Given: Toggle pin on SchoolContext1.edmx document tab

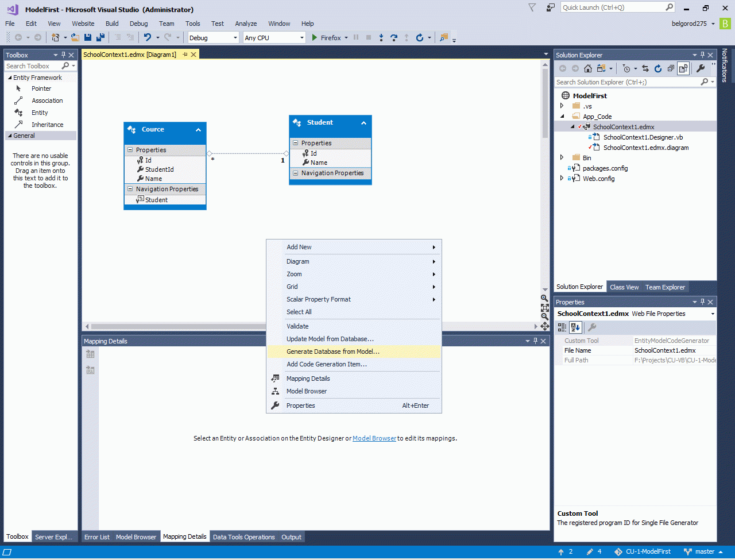Looking at the screenshot, I should [x=185, y=55].
